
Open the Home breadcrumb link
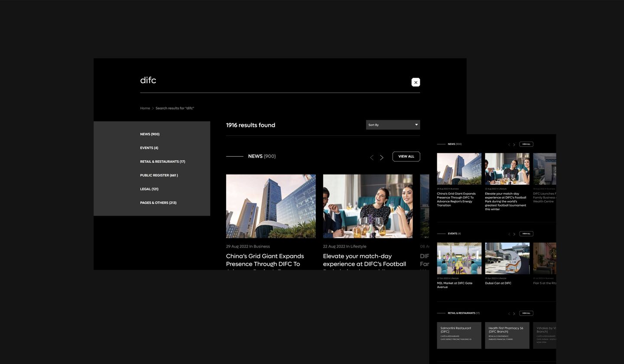[x=145, y=108]
